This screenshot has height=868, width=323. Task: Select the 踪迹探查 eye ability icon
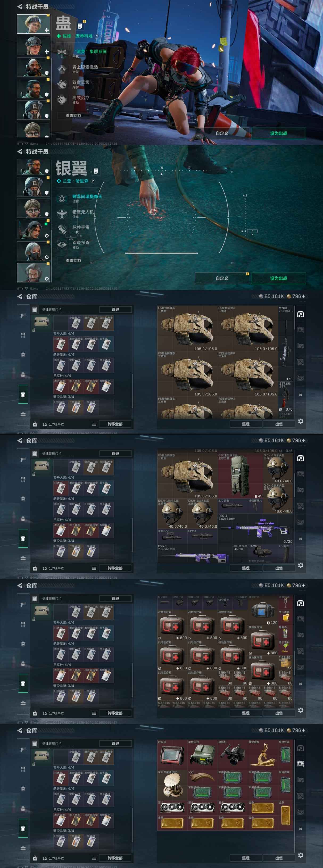pyautogui.click(x=62, y=245)
